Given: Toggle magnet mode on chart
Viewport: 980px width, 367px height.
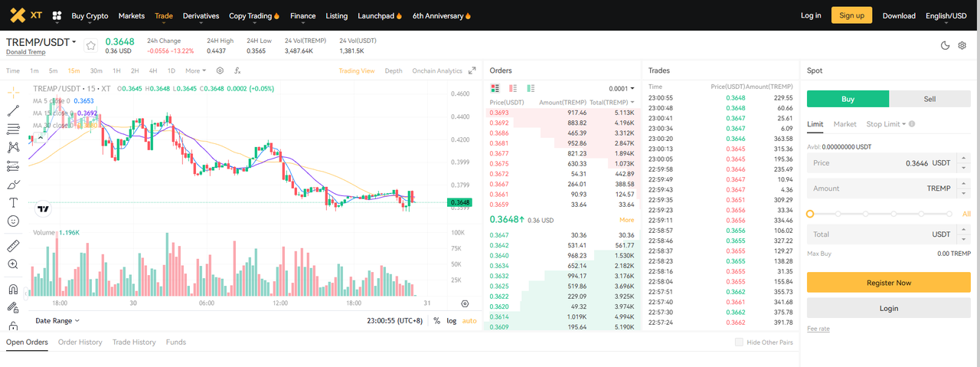Looking at the screenshot, I should point(13,290).
